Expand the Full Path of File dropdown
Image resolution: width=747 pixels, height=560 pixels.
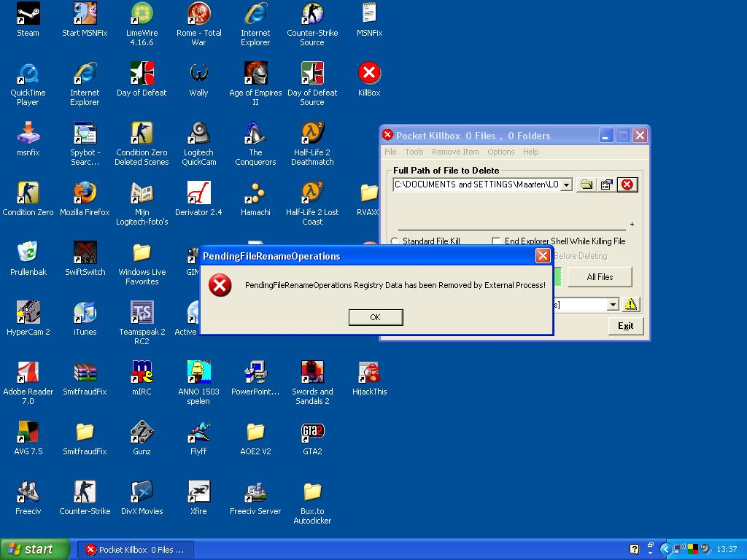(x=566, y=184)
